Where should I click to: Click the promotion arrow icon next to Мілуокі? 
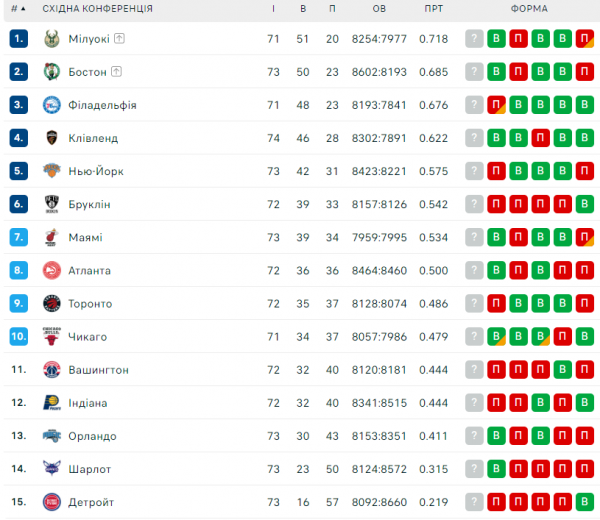tap(119, 39)
